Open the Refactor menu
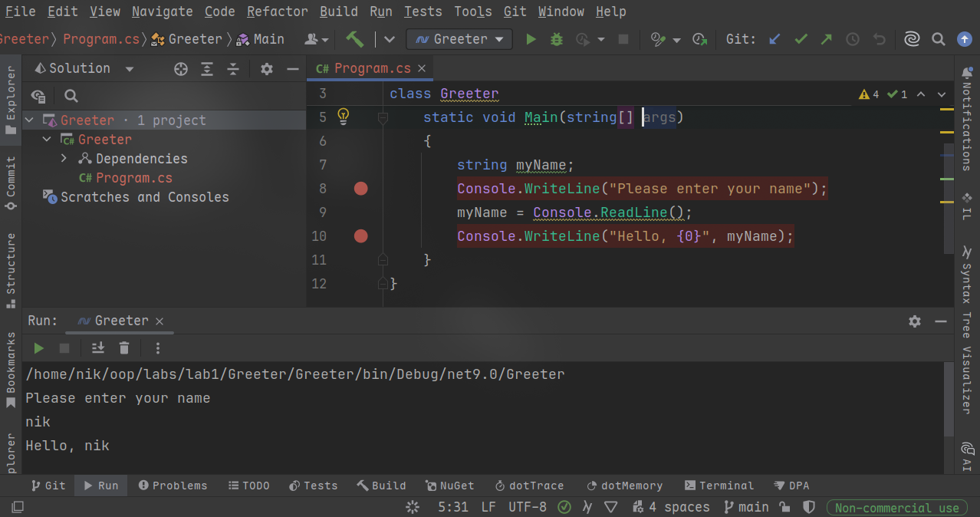 click(277, 12)
